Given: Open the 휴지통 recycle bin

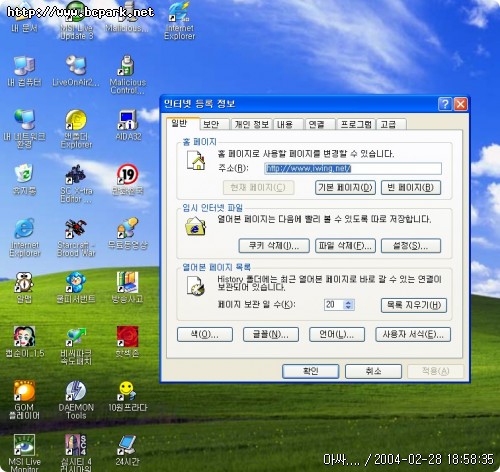Looking at the screenshot, I should click(24, 179).
